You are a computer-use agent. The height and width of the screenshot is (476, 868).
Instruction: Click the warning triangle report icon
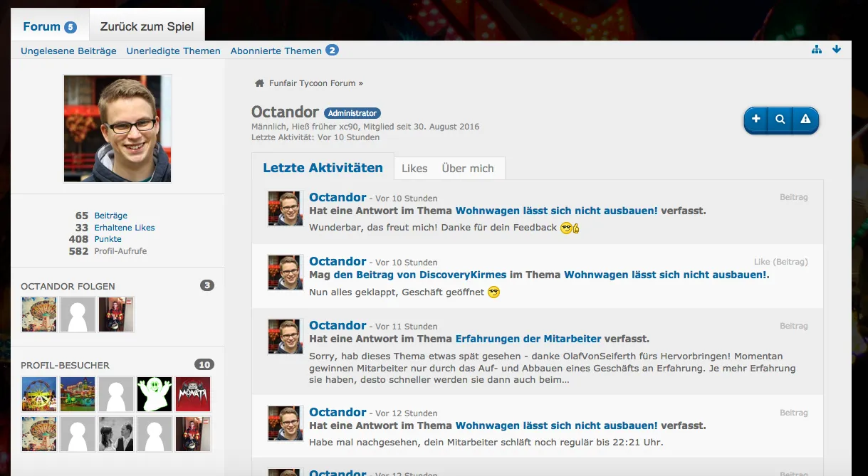[x=805, y=120]
